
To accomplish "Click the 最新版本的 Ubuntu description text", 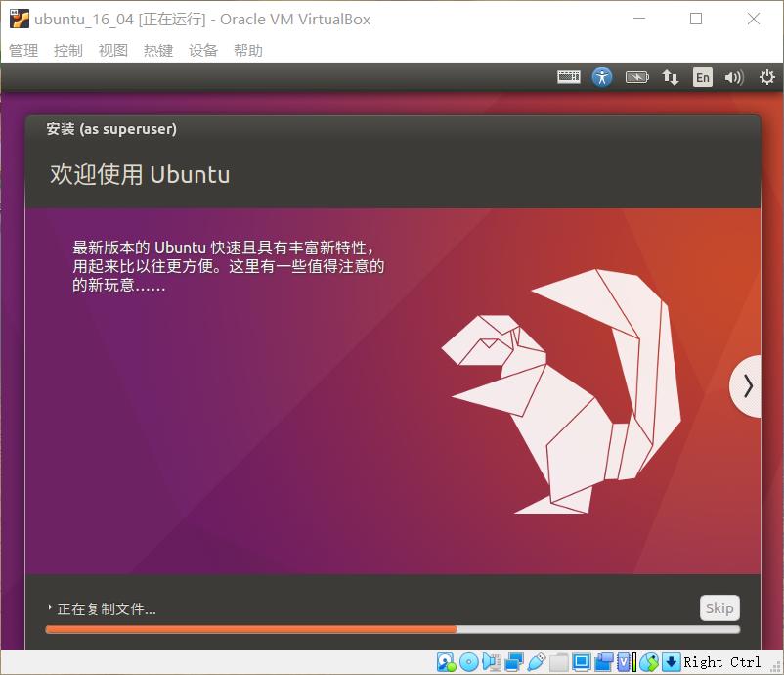I will [229, 266].
